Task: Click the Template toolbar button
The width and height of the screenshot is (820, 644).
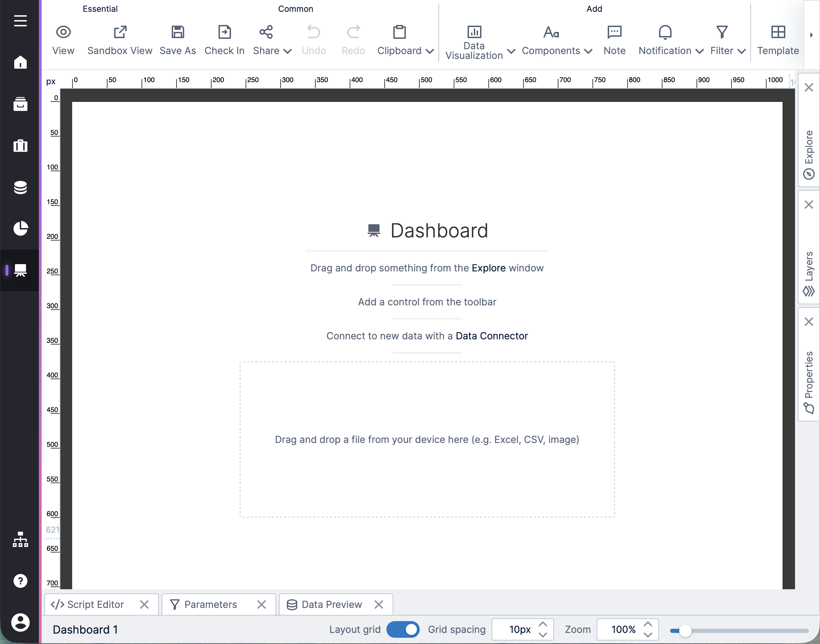Action: [778, 40]
